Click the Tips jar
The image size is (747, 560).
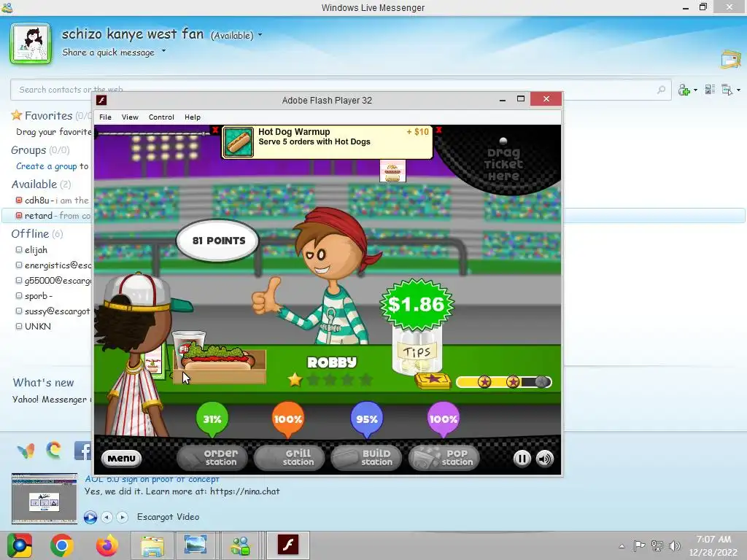417,351
